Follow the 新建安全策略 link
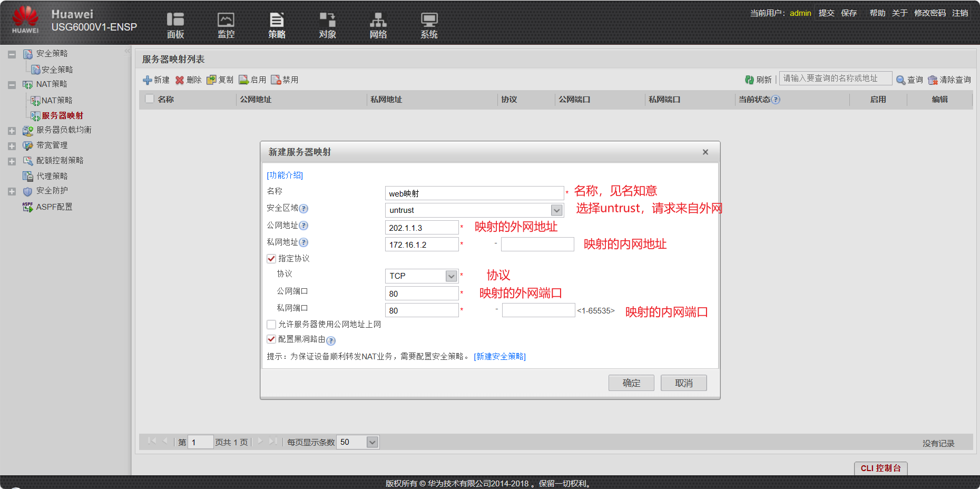 click(499, 356)
